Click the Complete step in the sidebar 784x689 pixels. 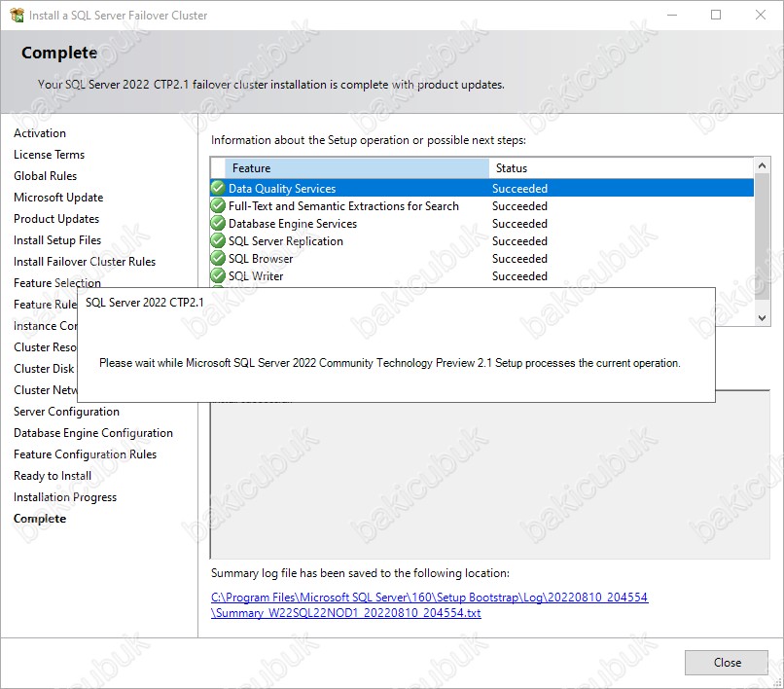pyautogui.click(x=40, y=519)
